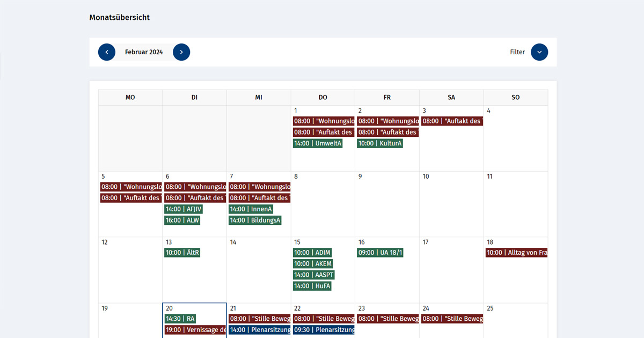
Task: Open the 10:00 KulturA event
Action: click(x=380, y=143)
